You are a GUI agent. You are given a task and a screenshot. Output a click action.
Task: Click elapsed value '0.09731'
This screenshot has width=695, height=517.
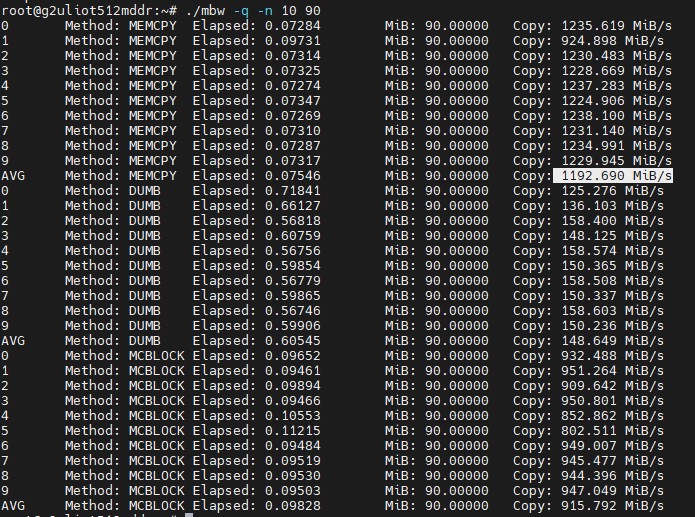293,41
